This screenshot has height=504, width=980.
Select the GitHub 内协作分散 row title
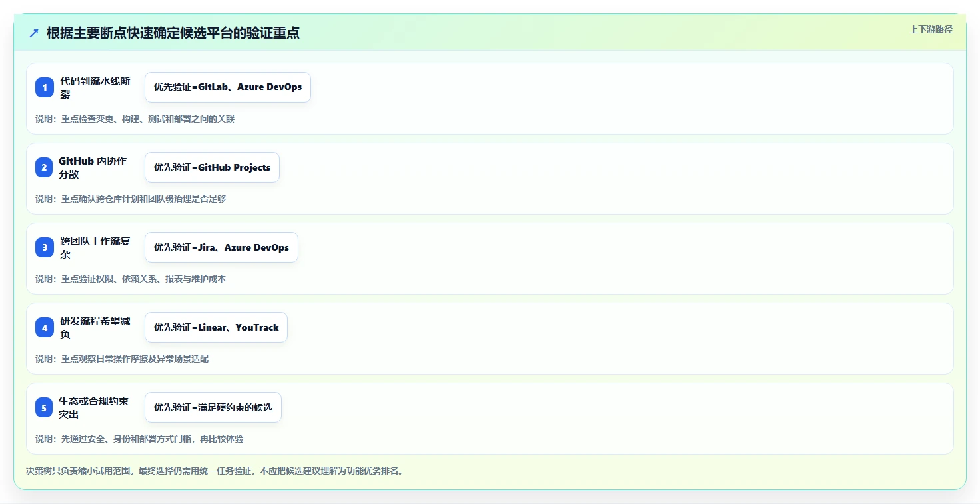tap(93, 167)
